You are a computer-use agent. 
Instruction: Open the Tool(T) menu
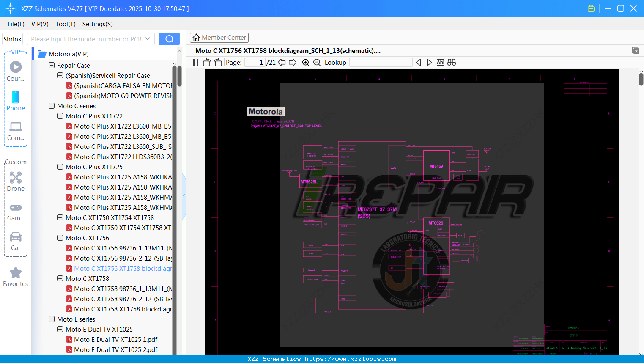pos(65,24)
